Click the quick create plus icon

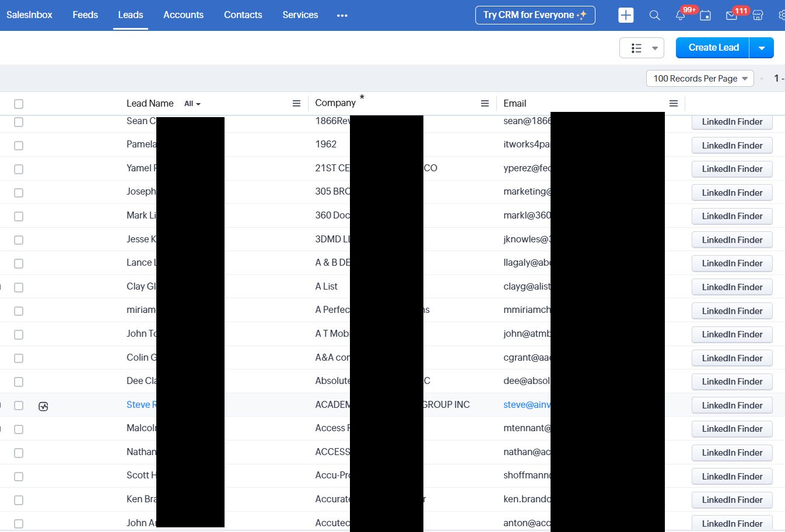pyautogui.click(x=626, y=15)
